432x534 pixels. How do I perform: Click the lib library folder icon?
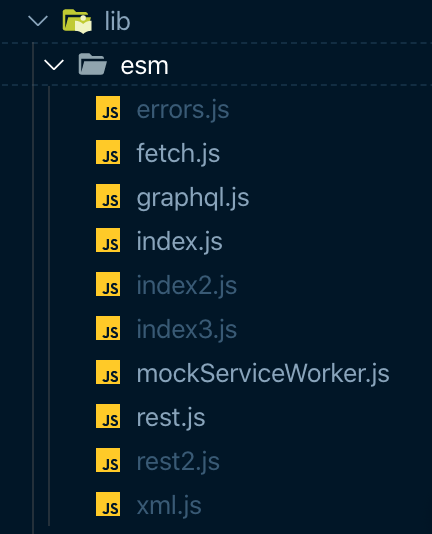click(x=77, y=21)
